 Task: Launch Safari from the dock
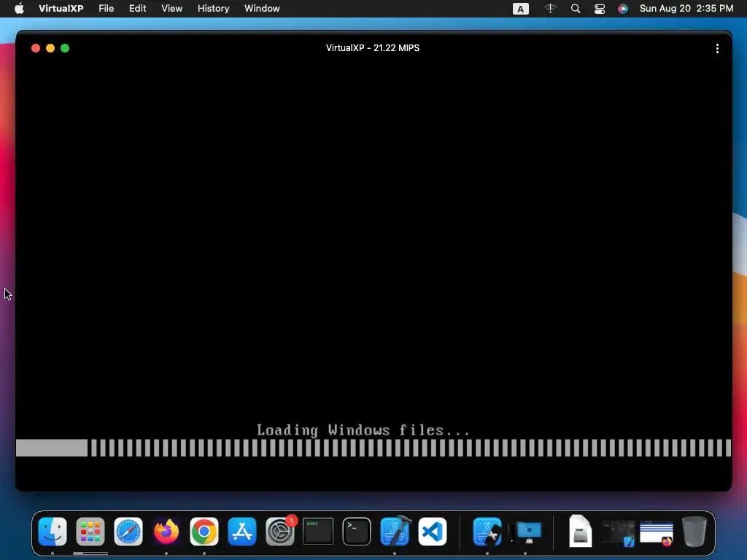point(128,532)
